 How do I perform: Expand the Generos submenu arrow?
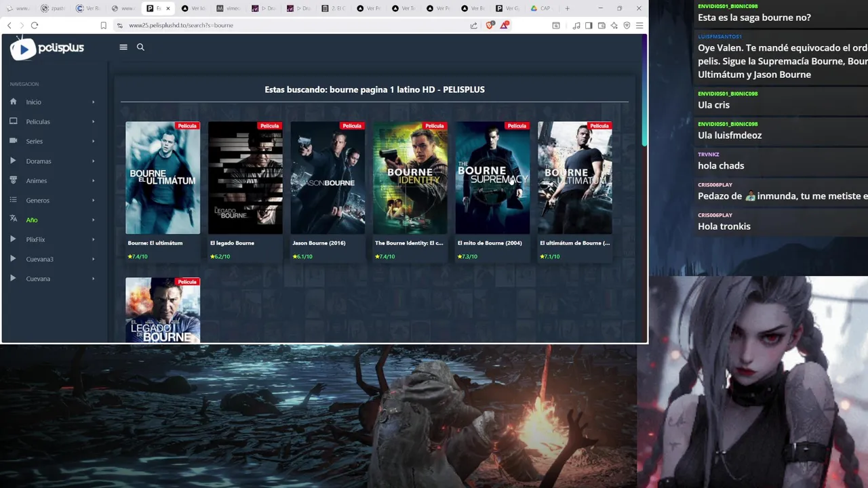pos(93,200)
